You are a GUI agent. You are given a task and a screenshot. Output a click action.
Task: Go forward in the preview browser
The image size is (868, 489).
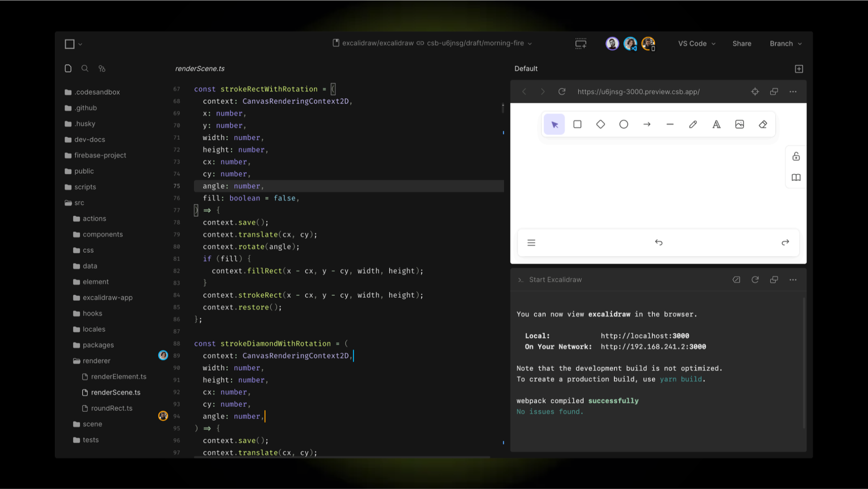542,92
